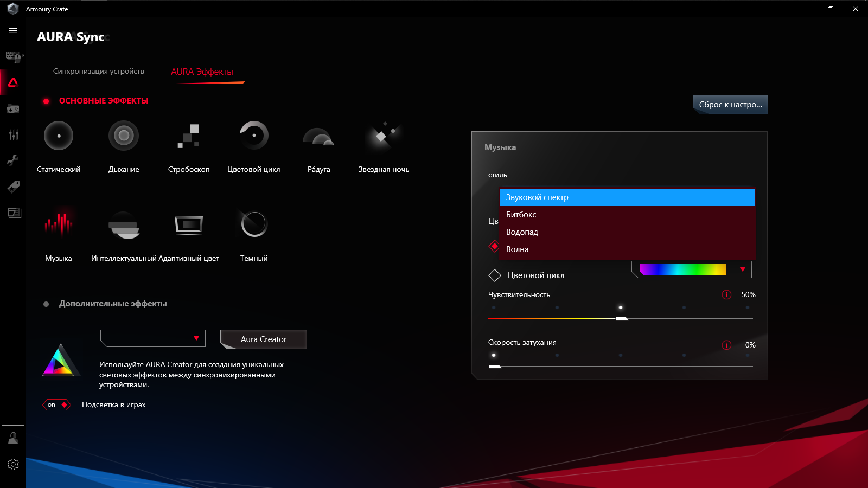868x488 pixels.
Task: Choose Звуковой спектр from the style list
Action: [627, 197]
